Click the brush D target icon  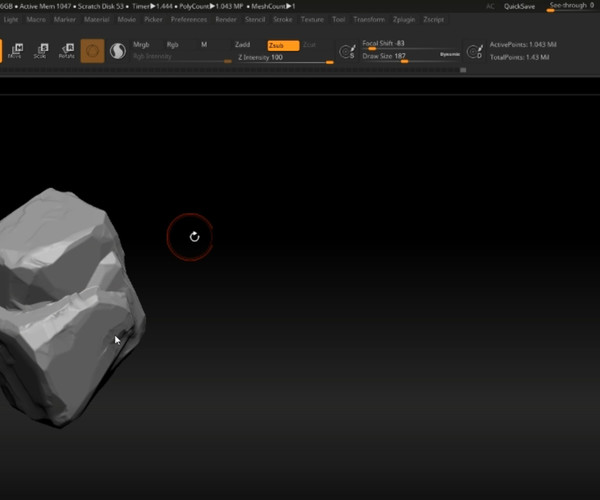coord(474,51)
